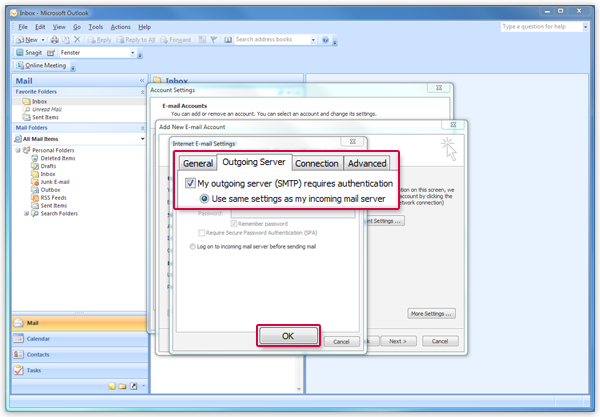600x417 pixels.
Task: Open the Search address books dropdown
Action: pyautogui.click(x=313, y=39)
